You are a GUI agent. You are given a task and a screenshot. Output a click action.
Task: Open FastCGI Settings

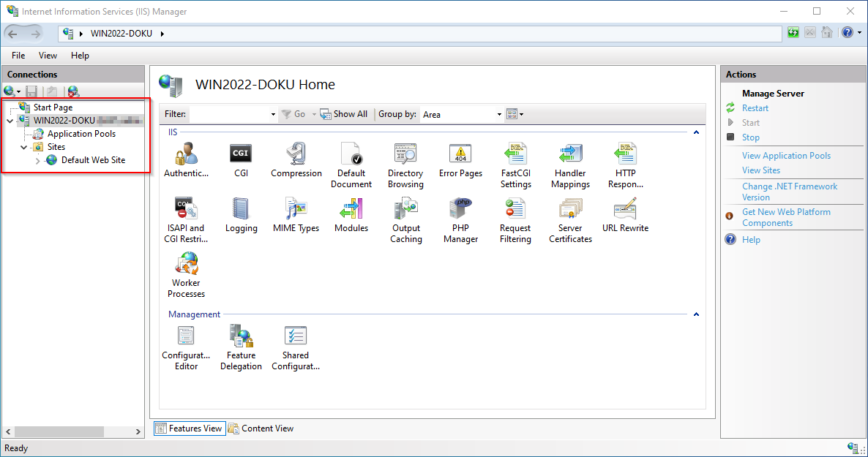[x=515, y=165]
